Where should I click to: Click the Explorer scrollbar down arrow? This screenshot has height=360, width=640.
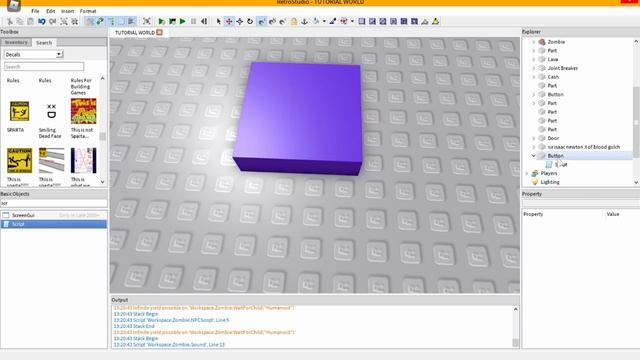(x=636, y=182)
